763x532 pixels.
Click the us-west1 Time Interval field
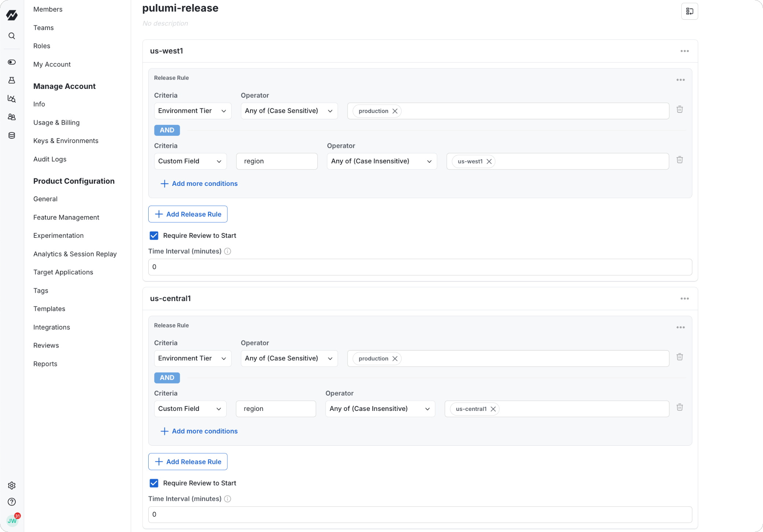[x=420, y=267]
